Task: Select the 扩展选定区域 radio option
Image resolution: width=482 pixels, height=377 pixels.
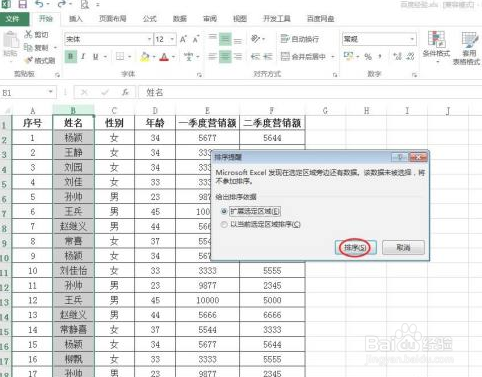Action: click(x=224, y=211)
